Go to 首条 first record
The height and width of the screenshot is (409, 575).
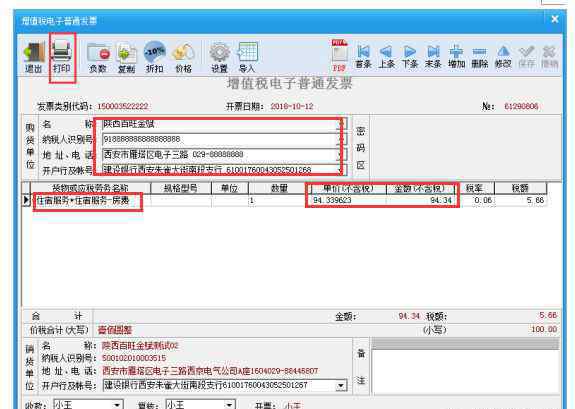(x=363, y=56)
